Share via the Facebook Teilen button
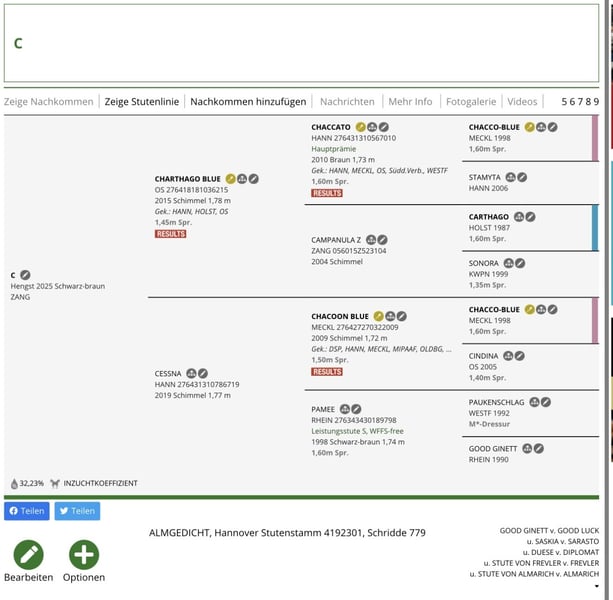 pos(27,511)
